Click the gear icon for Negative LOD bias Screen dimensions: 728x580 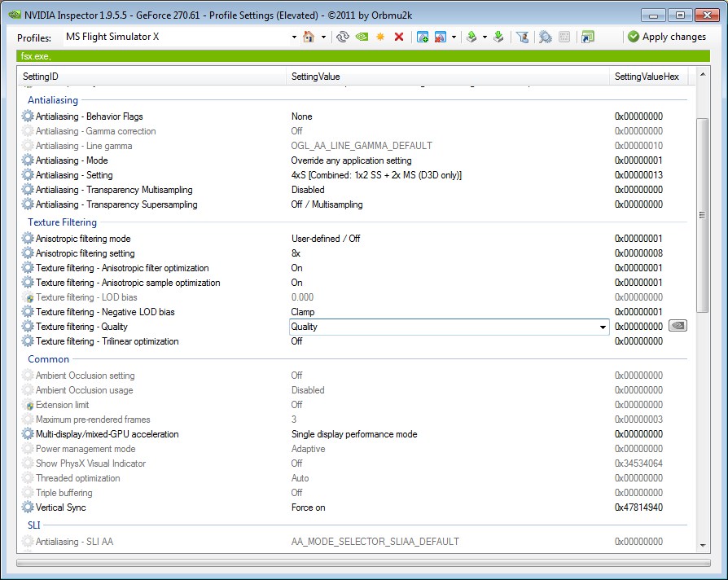[28, 312]
